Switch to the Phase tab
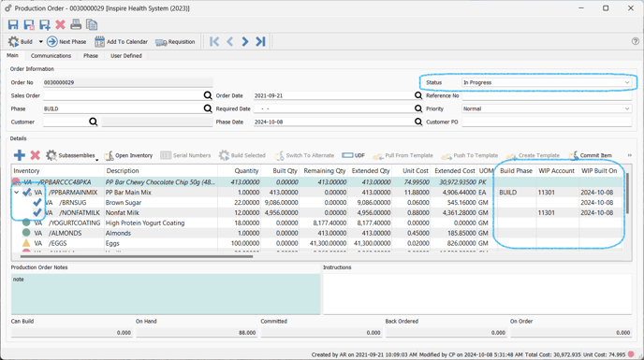Screen dimensions: 644x360 coord(91,56)
